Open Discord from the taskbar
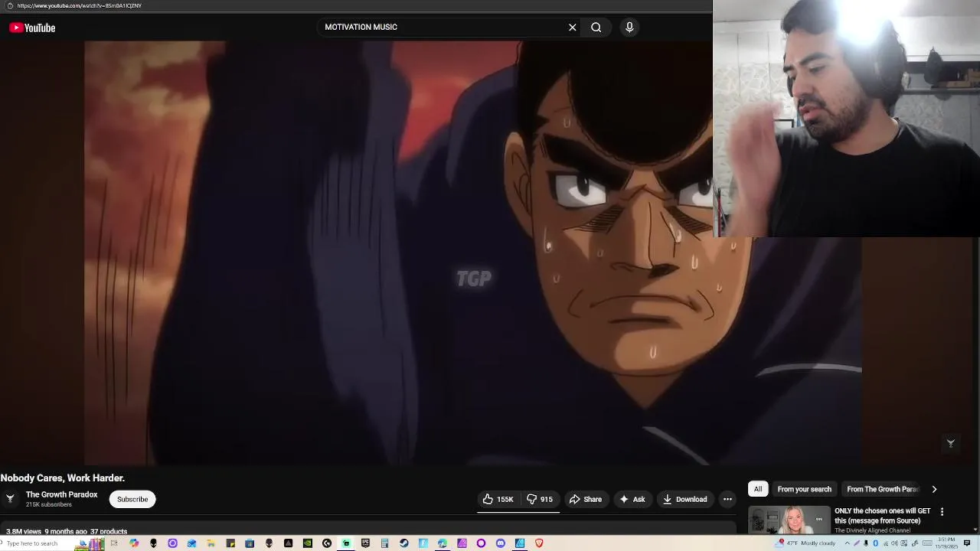This screenshot has width=980, height=551. 501,543
